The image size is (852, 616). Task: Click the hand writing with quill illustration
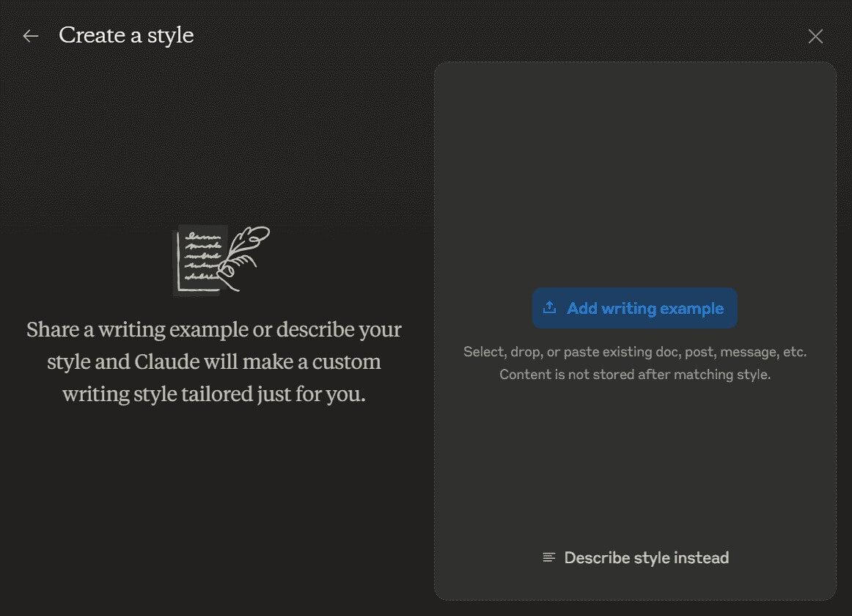point(221,260)
